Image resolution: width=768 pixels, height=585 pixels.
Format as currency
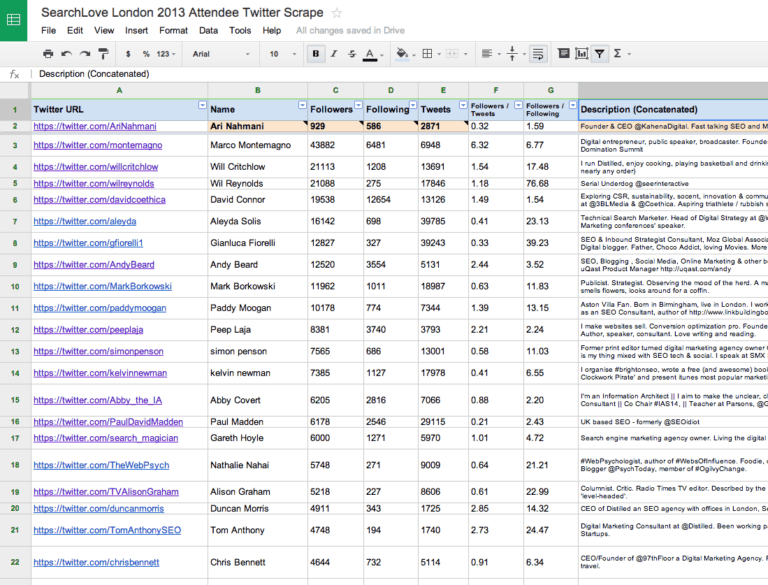tap(128, 54)
